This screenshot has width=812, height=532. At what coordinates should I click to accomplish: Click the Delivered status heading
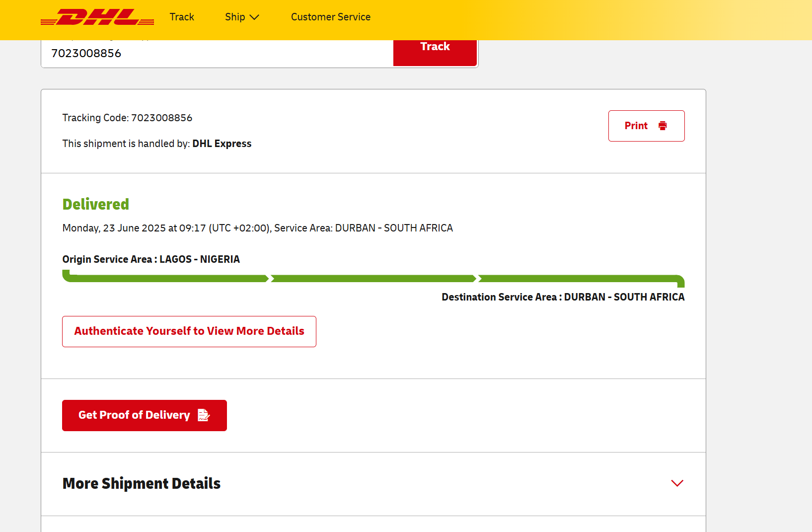(96, 204)
